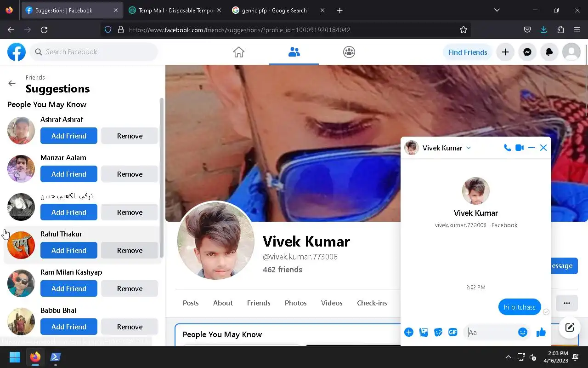
Task: Switch to the Photos tab
Action: coord(295,303)
